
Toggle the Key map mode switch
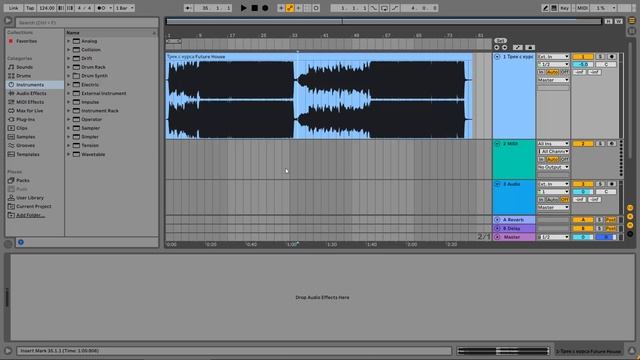pos(565,8)
